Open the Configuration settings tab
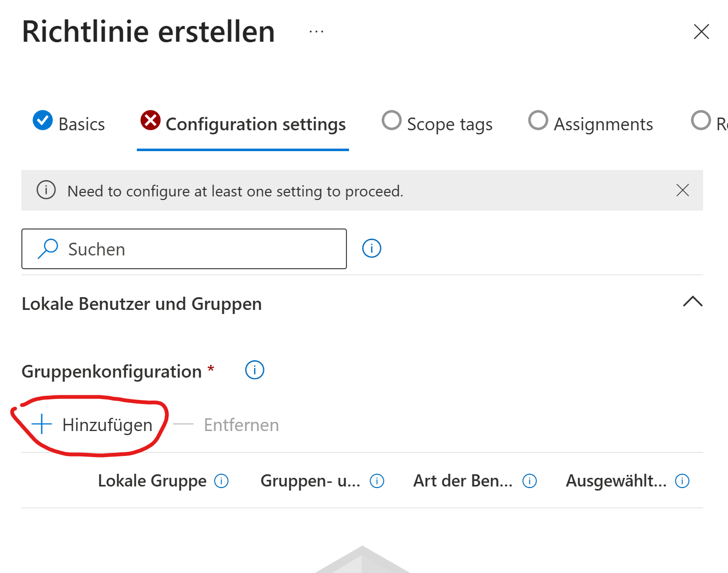 coord(243,124)
